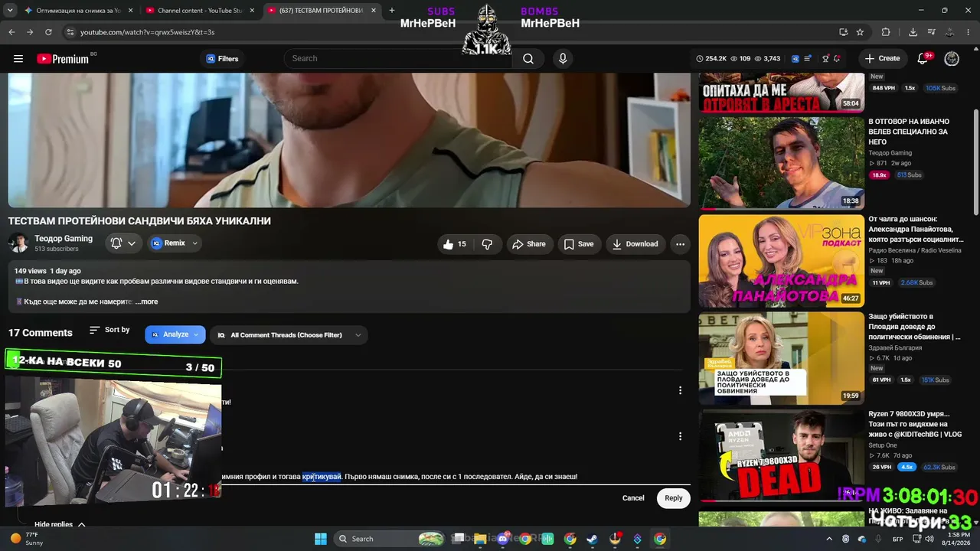The width and height of the screenshot is (980, 551).
Task: Expand the Analyze comments dropdown
Action: pos(175,334)
